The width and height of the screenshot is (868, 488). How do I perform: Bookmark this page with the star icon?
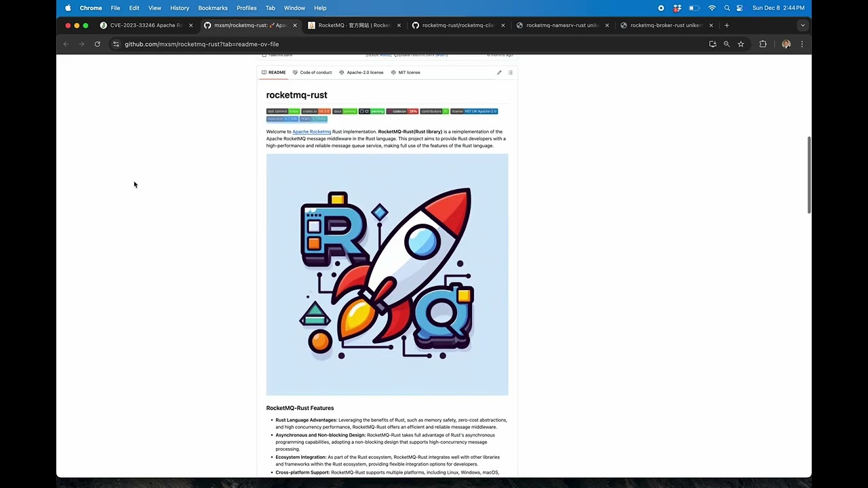point(741,44)
